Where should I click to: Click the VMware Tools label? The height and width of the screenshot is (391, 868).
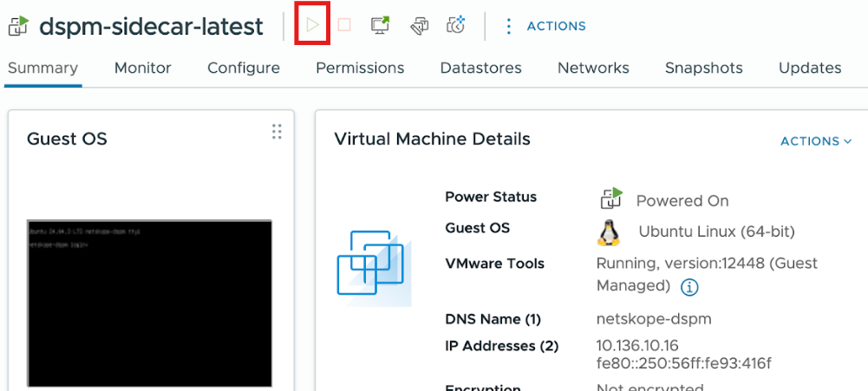[x=495, y=264]
